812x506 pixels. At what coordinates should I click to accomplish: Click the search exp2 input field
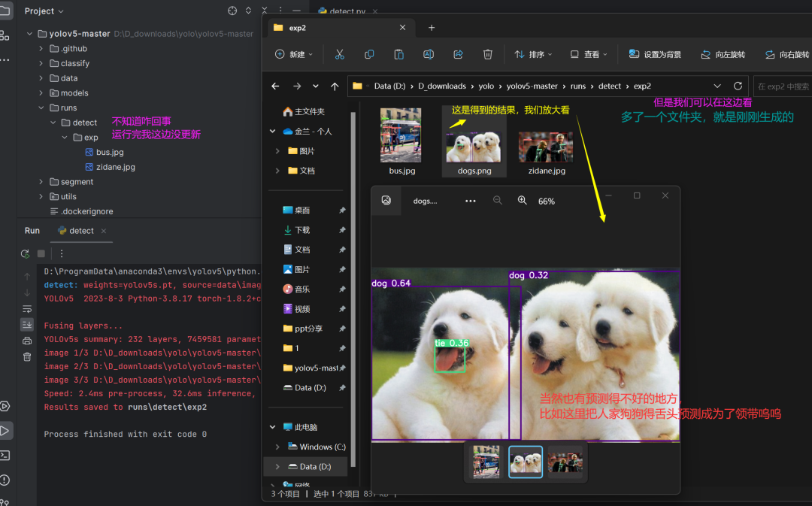tap(783, 86)
